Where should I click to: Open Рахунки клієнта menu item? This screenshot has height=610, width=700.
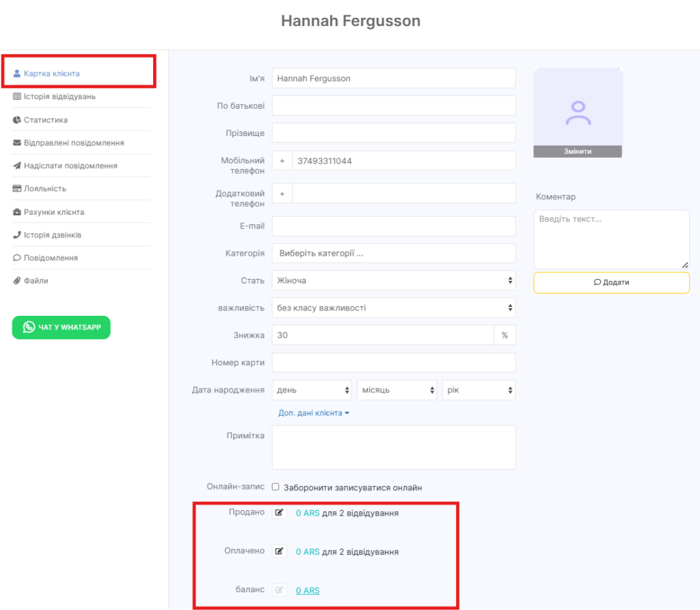tap(54, 212)
